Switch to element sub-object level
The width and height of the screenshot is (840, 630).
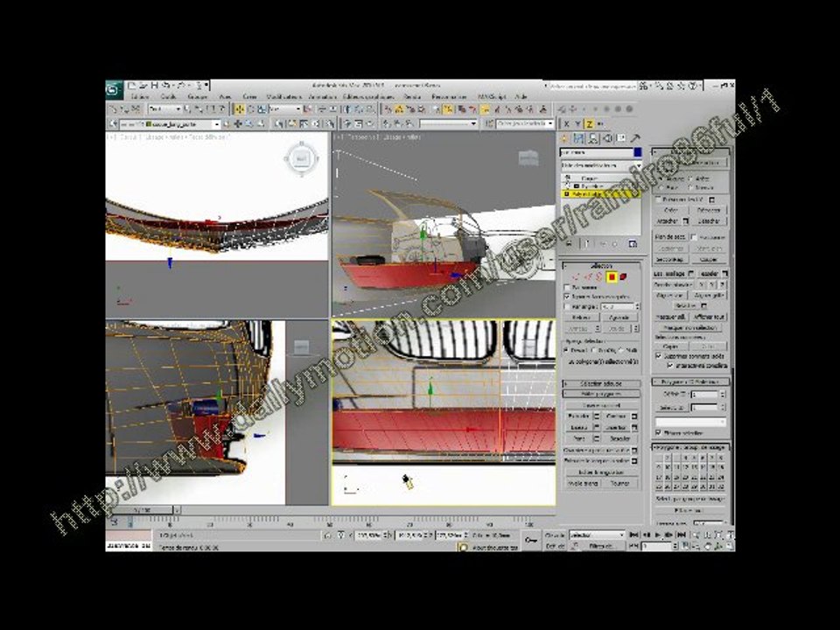(623, 277)
